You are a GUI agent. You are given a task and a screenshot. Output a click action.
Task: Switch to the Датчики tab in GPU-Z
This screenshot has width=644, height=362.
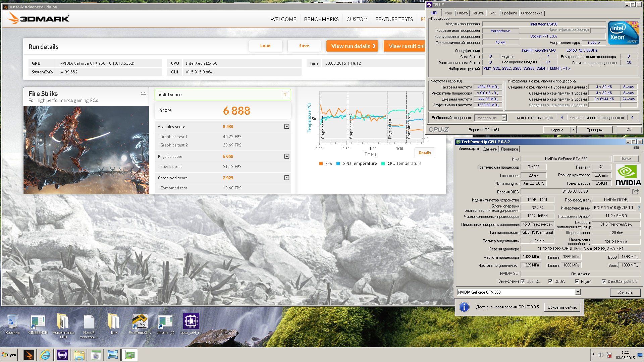[490, 149]
